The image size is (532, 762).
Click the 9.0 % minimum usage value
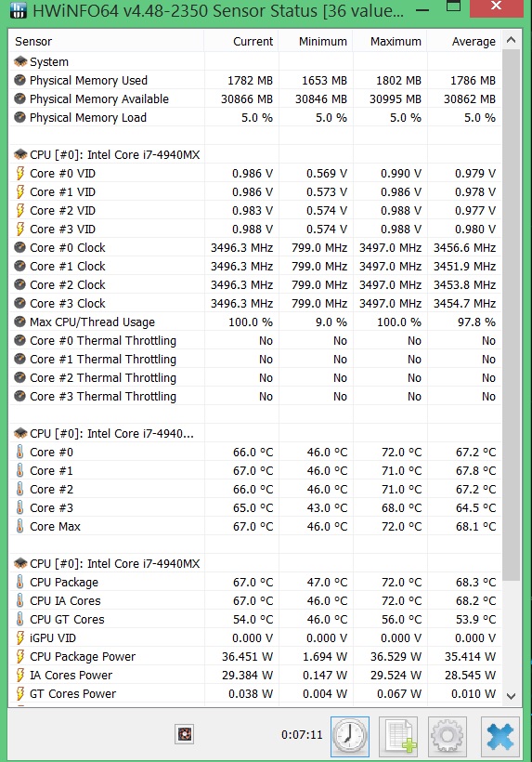coord(331,322)
